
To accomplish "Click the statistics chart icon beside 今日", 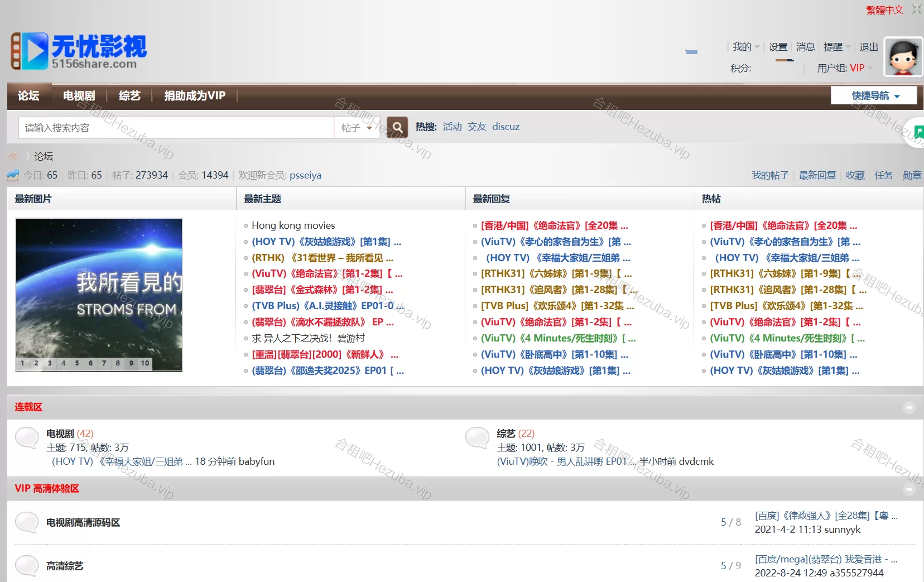I will [13, 175].
